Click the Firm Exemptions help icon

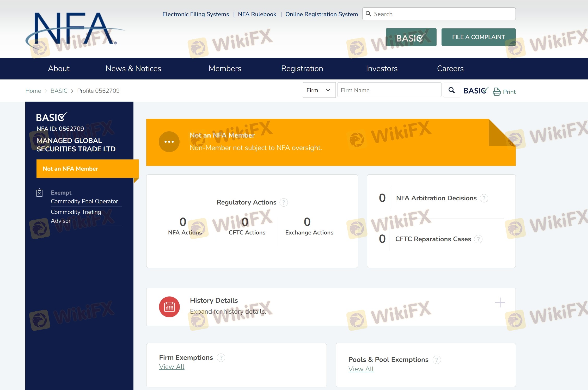[221, 358]
